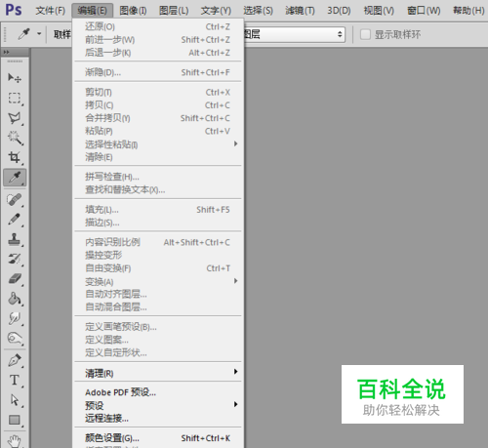This screenshot has width=488, height=448.
Task: Select the Rectangular Marquee tool
Action: pyautogui.click(x=15, y=98)
